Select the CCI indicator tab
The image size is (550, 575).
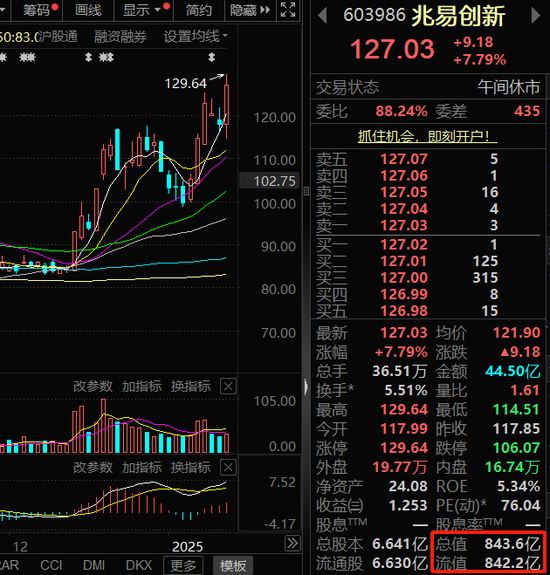point(51,565)
